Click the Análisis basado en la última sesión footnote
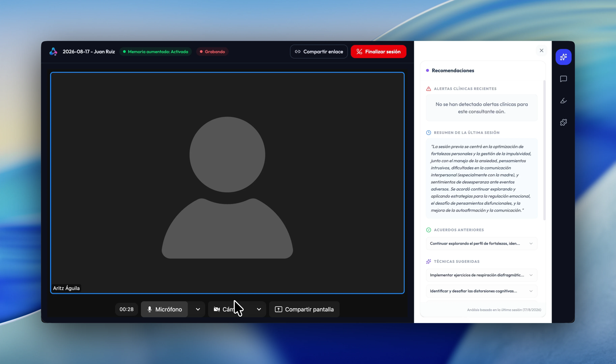This screenshot has height=364, width=616. click(504, 310)
